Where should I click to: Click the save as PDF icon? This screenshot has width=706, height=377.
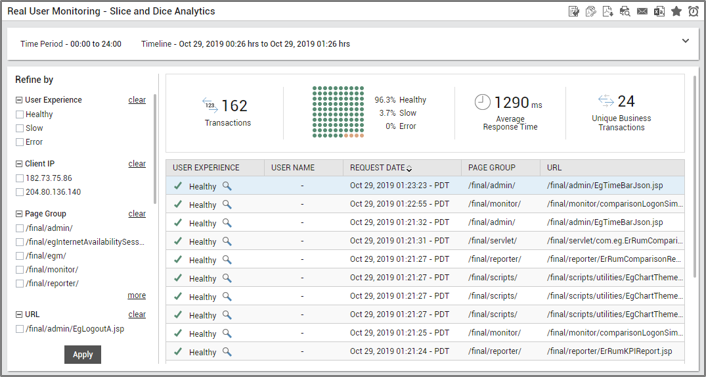(x=608, y=12)
